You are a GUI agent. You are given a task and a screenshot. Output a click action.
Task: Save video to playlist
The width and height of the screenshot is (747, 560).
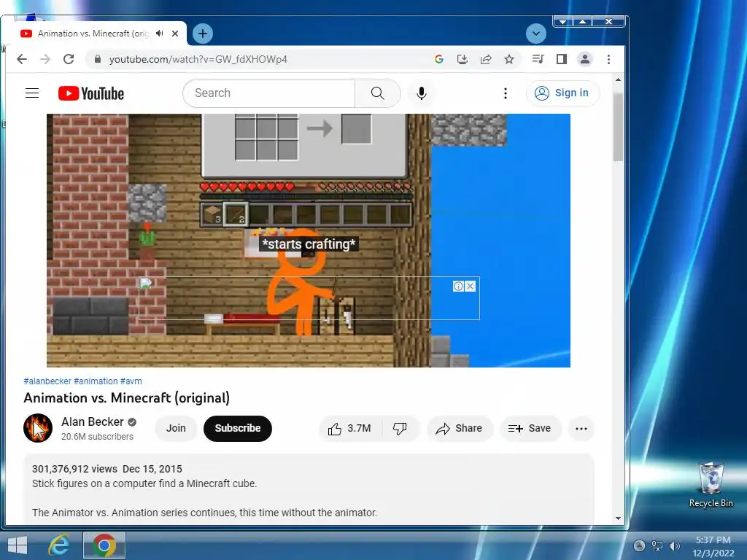pos(530,429)
